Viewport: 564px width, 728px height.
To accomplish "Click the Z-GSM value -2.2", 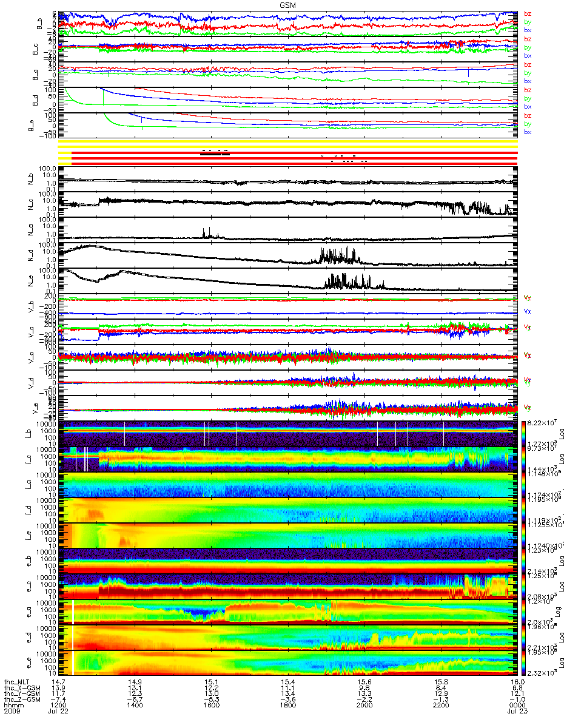I will (364, 699).
